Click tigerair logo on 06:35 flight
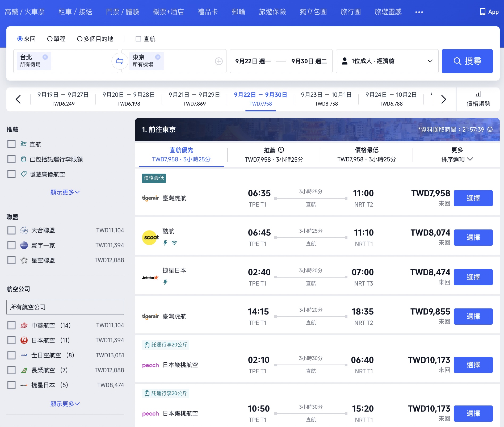The image size is (504, 427). coord(150,198)
